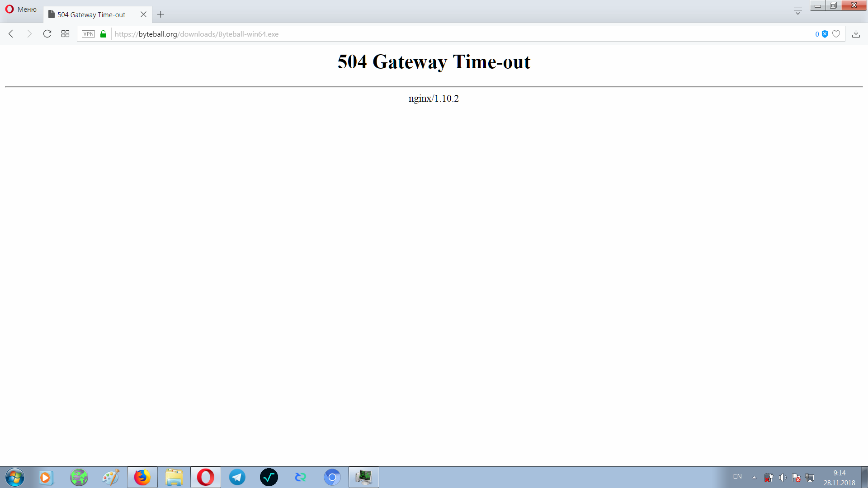Open the network tray icon
Image resolution: width=868 pixels, height=488 pixels.
pos(810,478)
